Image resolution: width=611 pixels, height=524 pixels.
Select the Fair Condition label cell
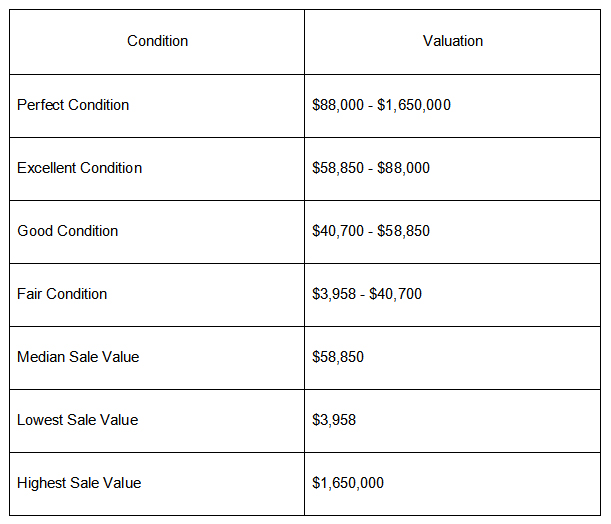tap(62, 294)
